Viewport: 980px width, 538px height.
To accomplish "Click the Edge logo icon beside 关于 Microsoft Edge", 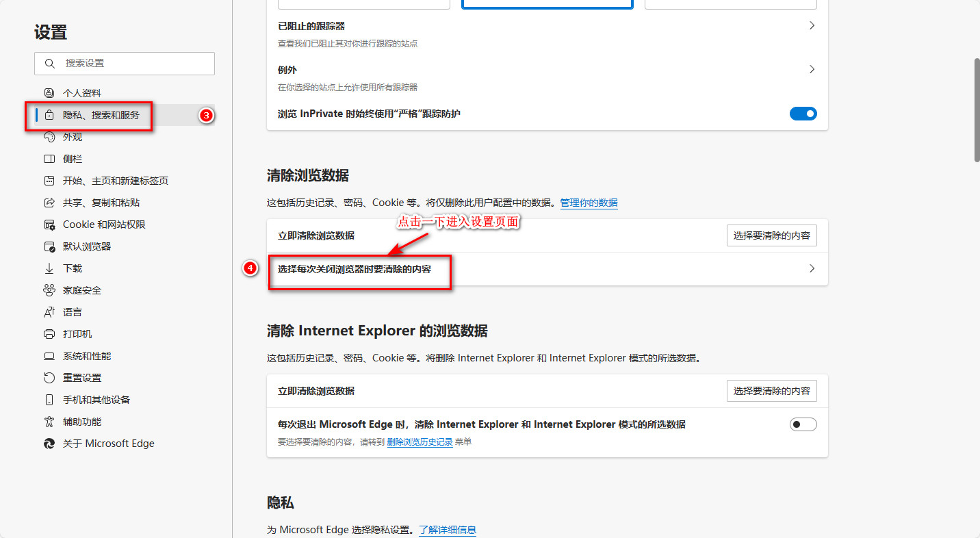I will pyautogui.click(x=49, y=444).
